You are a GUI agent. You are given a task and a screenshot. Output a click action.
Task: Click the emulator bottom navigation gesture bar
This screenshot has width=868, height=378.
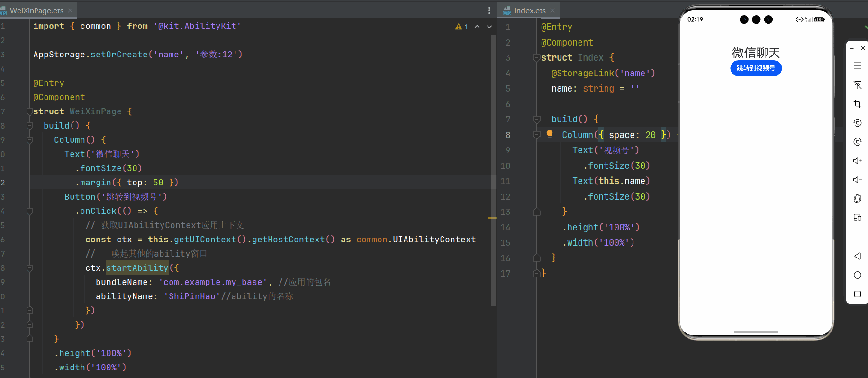tap(756, 332)
